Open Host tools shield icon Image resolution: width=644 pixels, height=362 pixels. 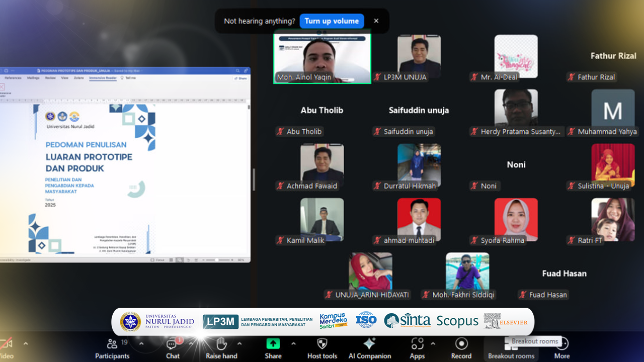click(x=322, y=344)
